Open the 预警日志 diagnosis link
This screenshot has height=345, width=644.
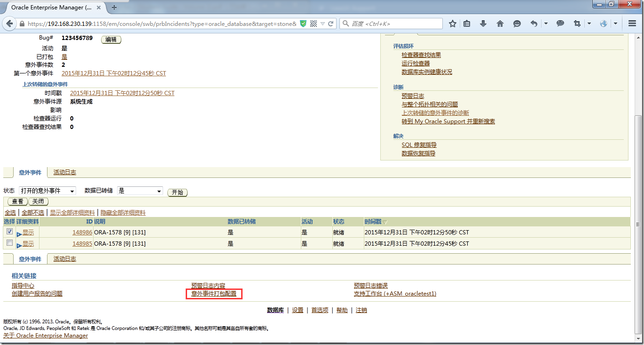tap(413, 96)
